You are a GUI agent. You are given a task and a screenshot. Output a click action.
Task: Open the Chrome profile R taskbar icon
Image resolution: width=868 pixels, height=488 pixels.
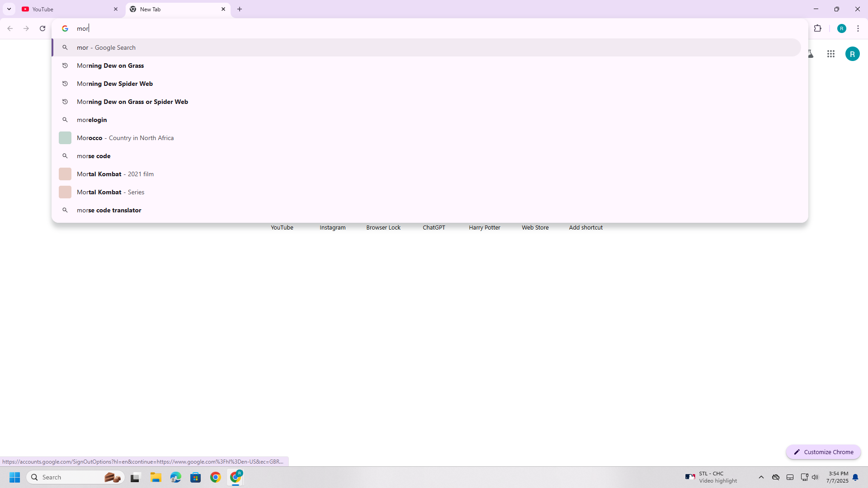236,477
